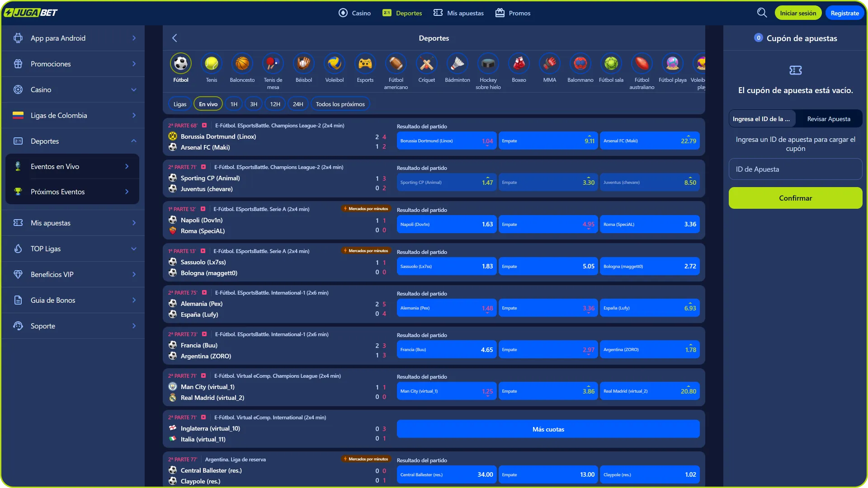Click the JugaBet logo

pos(31,13)
